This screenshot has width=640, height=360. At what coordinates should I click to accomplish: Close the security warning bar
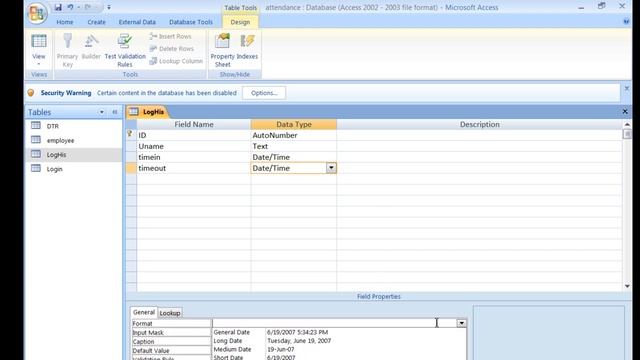pos(627,89)
